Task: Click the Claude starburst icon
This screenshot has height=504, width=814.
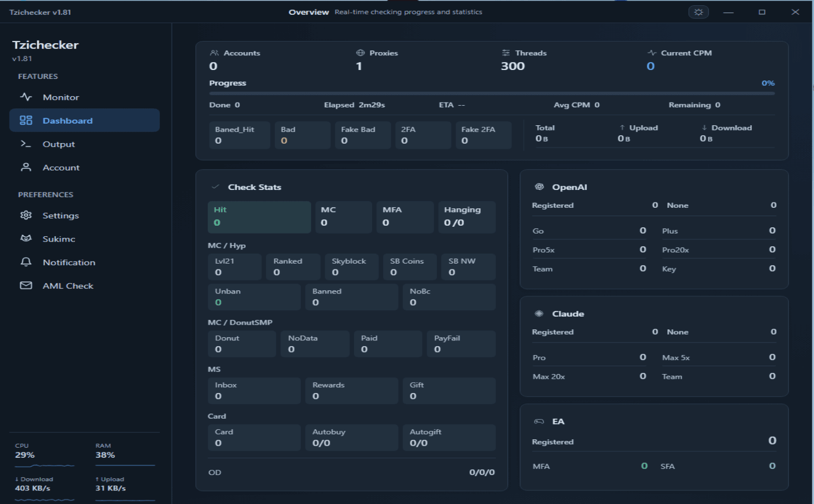Action: click(x=539, y=314)
